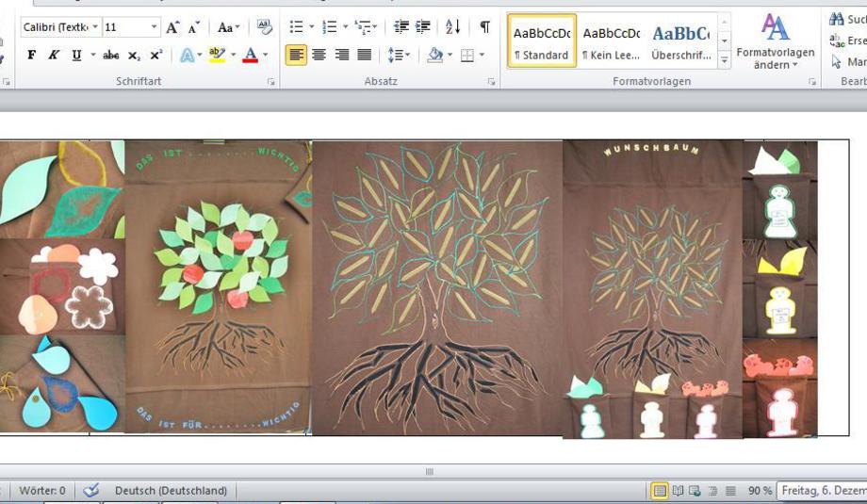Expand the Formatvorlagen styles gallery

tap(724, 61)
